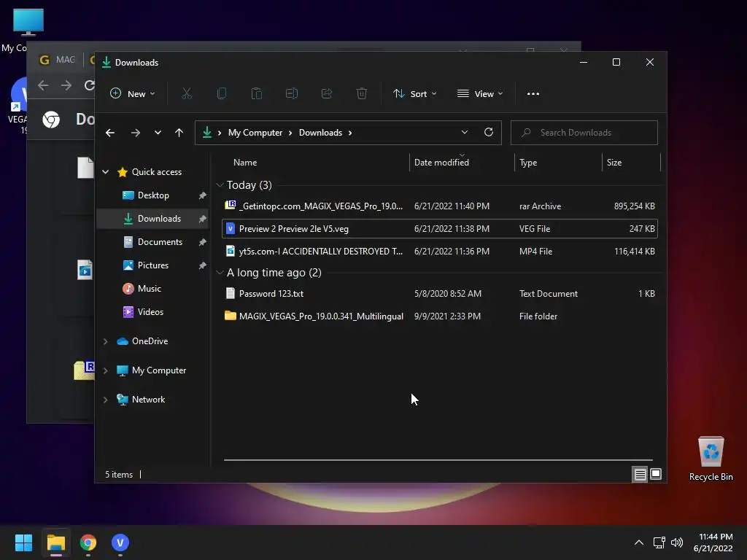This screenshot has height=560, width=747.
Task: Open the View dropdown menu
Action: [480, 94]
